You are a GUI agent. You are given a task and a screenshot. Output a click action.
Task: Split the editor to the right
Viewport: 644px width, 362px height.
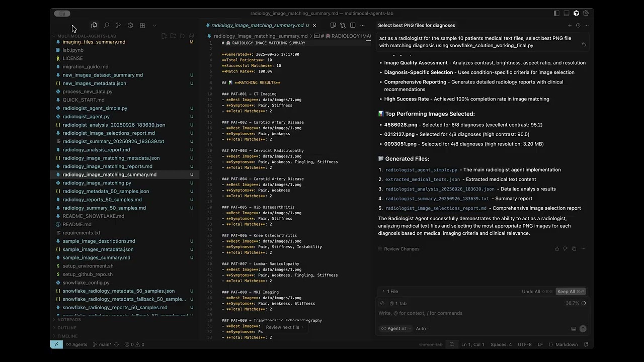353,25
